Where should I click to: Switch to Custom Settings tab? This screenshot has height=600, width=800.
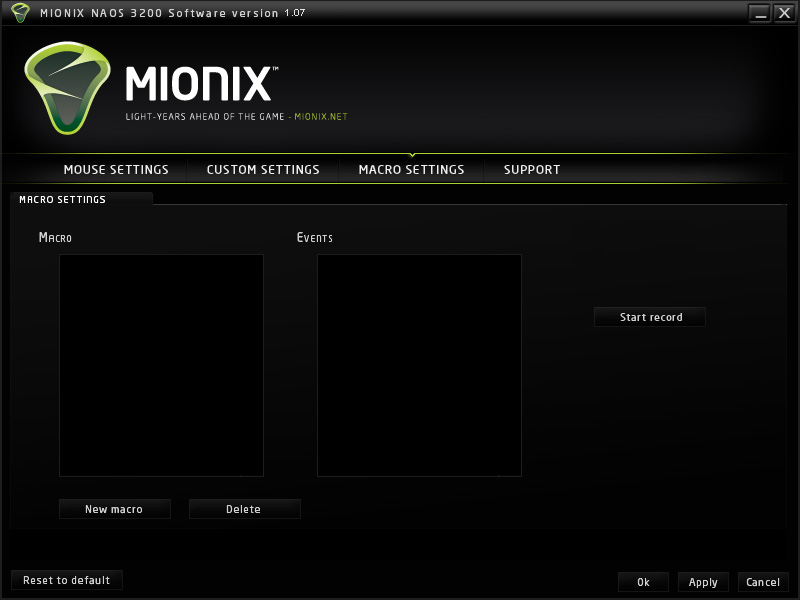click(x=263, y=169)
